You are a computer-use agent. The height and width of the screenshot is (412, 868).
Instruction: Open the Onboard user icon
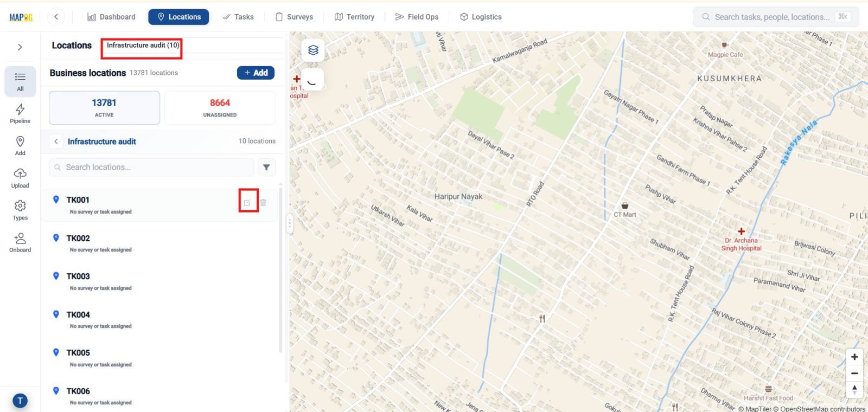point(20,242)
